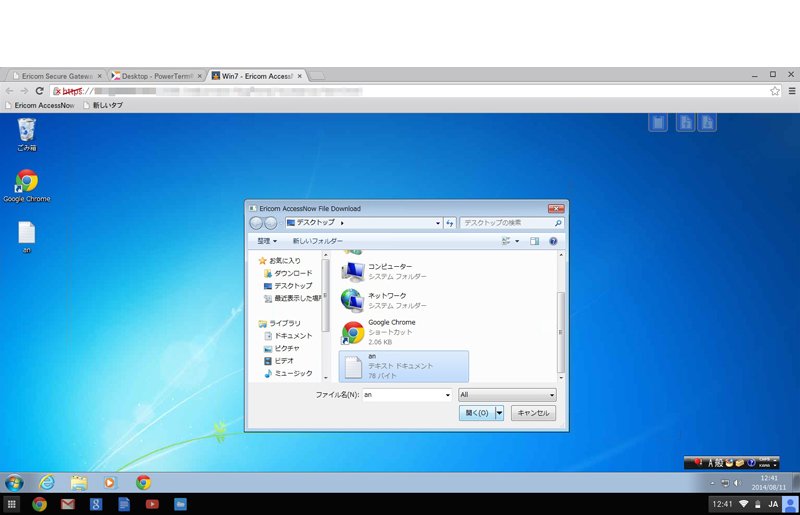The height and width of the screenshot is (515, 800).
Task: Open the 整理 dropdown menu
Action: [x=267, y=241]
